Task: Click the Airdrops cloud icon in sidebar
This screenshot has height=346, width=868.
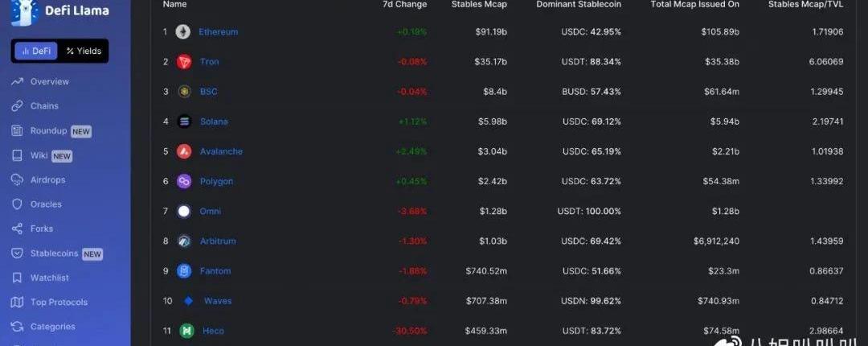Action: pyautogui.click(x=17, y=179)
